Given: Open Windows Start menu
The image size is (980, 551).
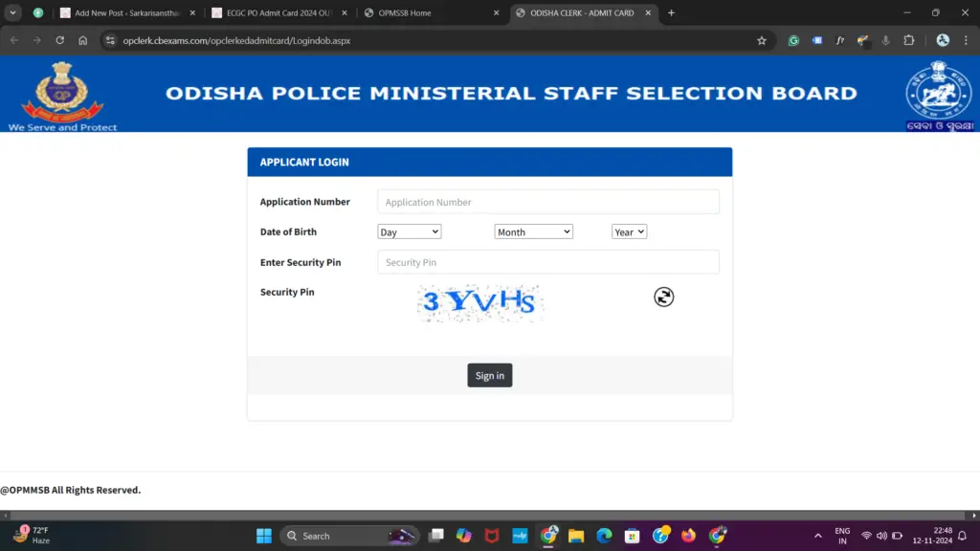Looking at the screenshot, I should 264,536.
